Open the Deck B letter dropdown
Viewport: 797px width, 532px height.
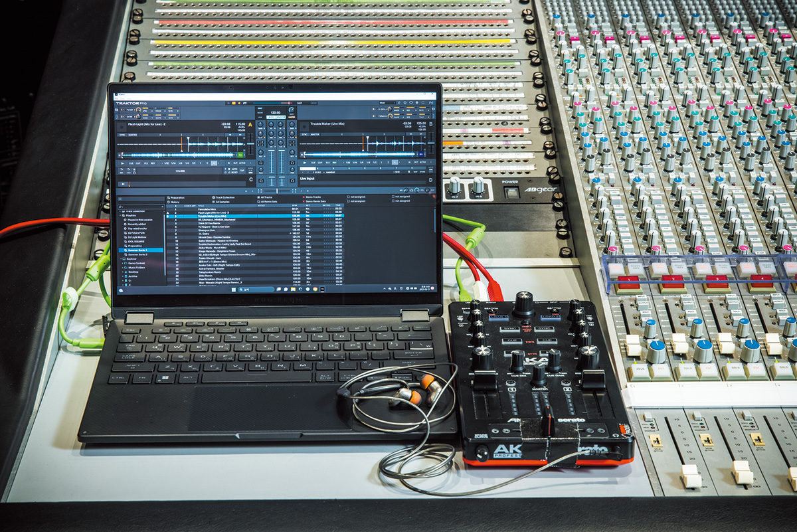pos(430,124)
